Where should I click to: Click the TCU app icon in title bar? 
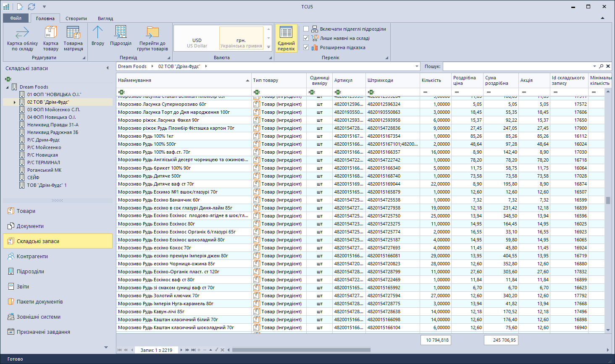tap(6, 7)
